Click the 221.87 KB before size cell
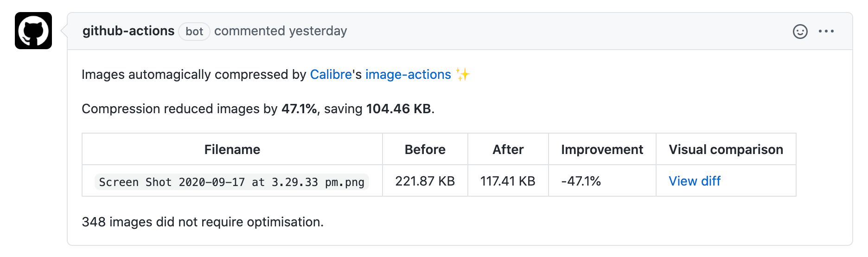This screenshot has height=257, width=868. [425, 181]
